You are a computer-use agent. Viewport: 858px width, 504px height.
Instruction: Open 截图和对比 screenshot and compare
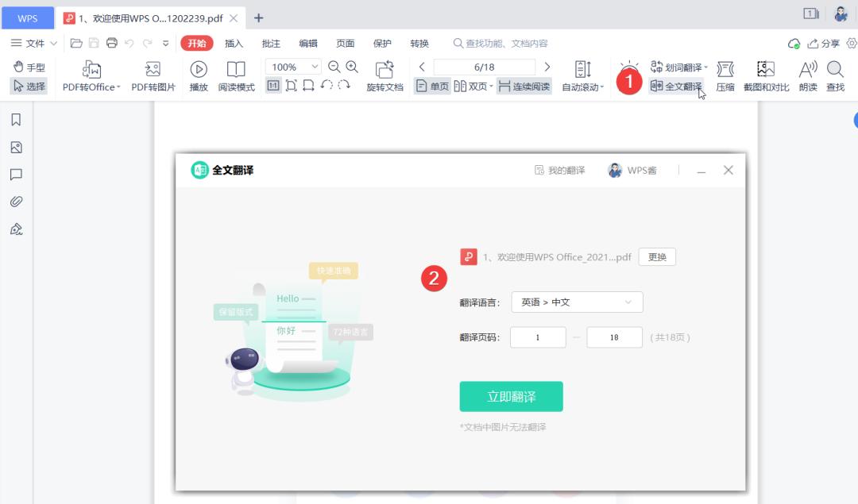(765, 75)
